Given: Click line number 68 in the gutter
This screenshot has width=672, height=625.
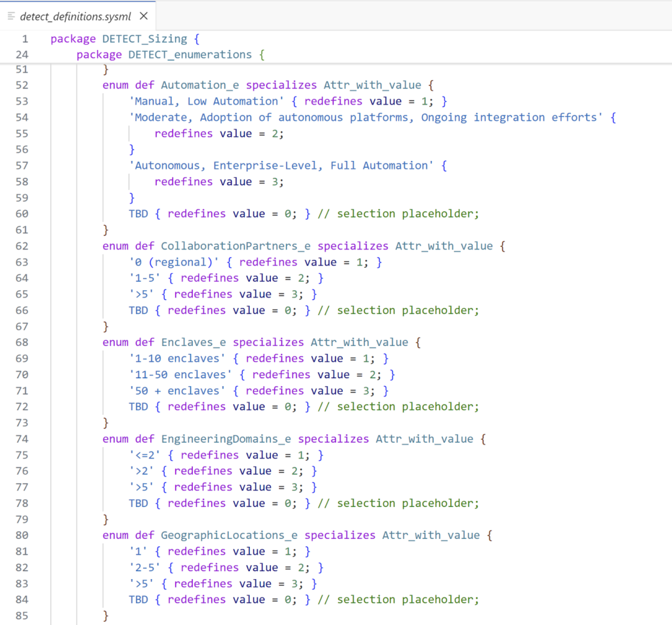Looking at the screenshot, I should pyautogui.click(x=22, y=342).
